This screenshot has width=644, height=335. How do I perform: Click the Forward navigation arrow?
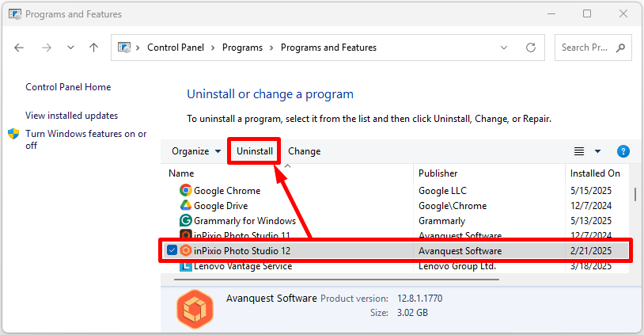pyautogui.click(x=47, y=48)
